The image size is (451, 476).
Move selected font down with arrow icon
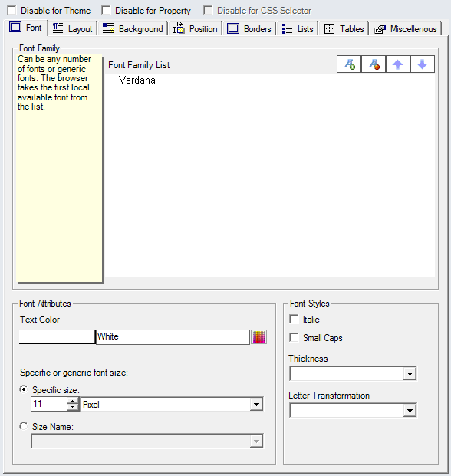coord(423,64)
